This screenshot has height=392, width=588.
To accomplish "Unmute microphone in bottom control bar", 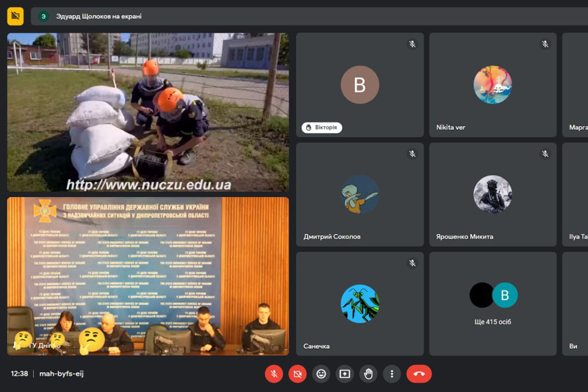I will tap(274, 374).
